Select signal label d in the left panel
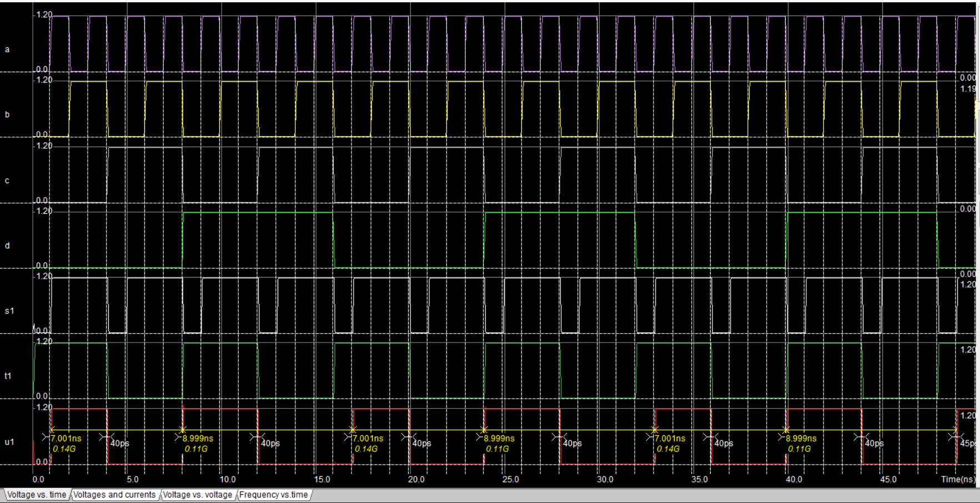Viewport: 980px width, 503px height. [x=7, y=245]
